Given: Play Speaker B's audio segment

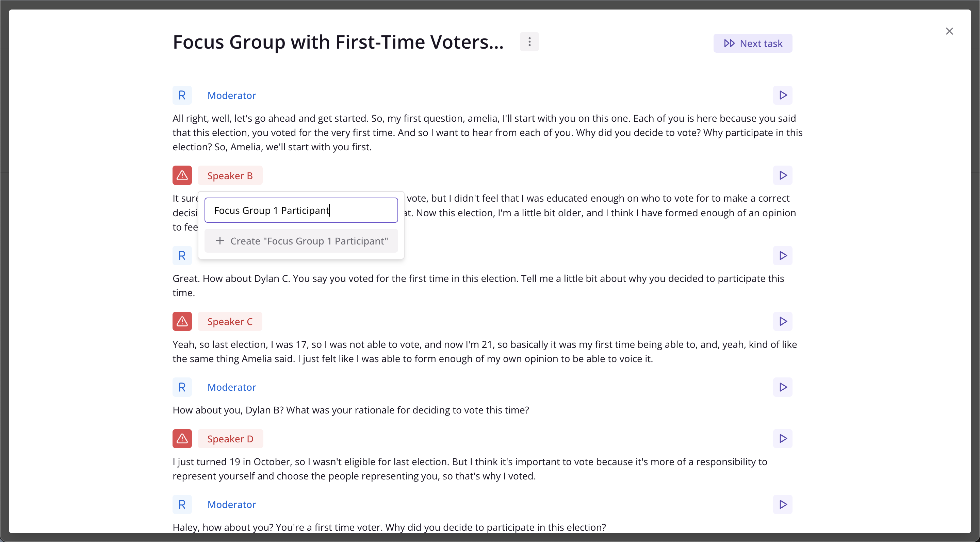Looking at the screenshot, I should tap(783, 175).
